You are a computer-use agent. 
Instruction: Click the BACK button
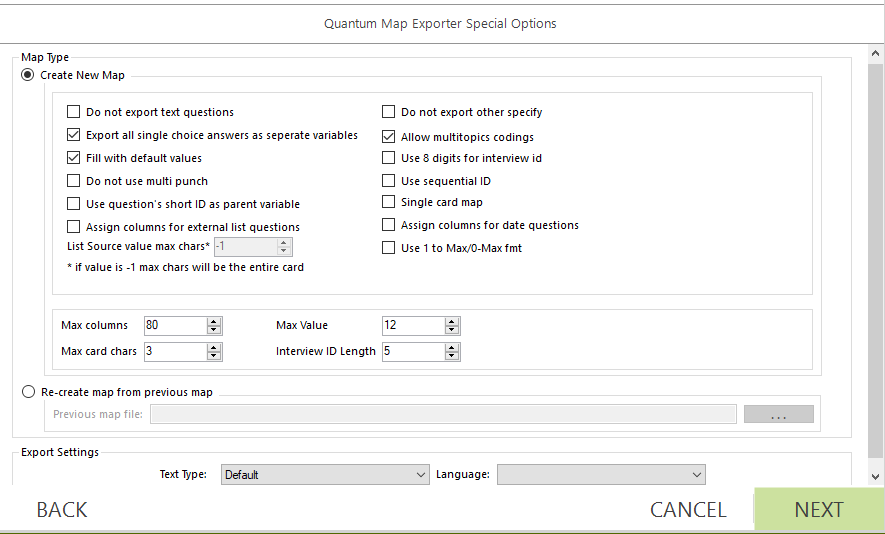62,509
